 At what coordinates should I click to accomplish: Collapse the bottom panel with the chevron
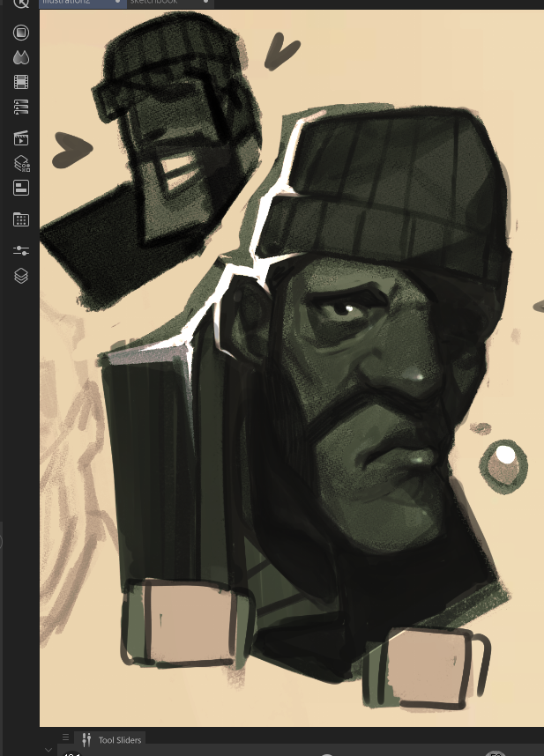pyautogui.click(x=48, y=750)
